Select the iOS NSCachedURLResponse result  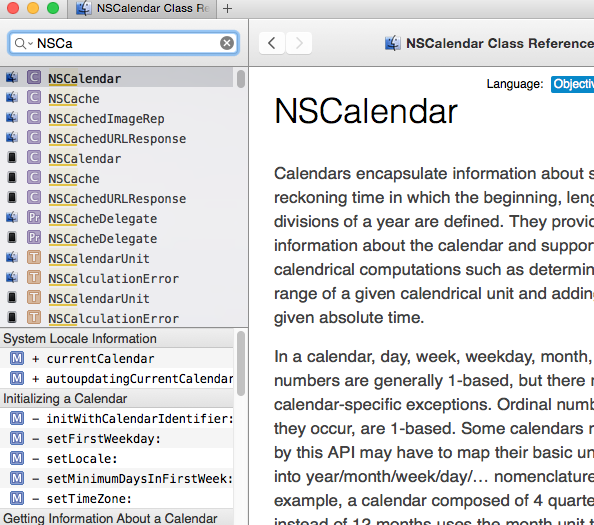(117, 198)
